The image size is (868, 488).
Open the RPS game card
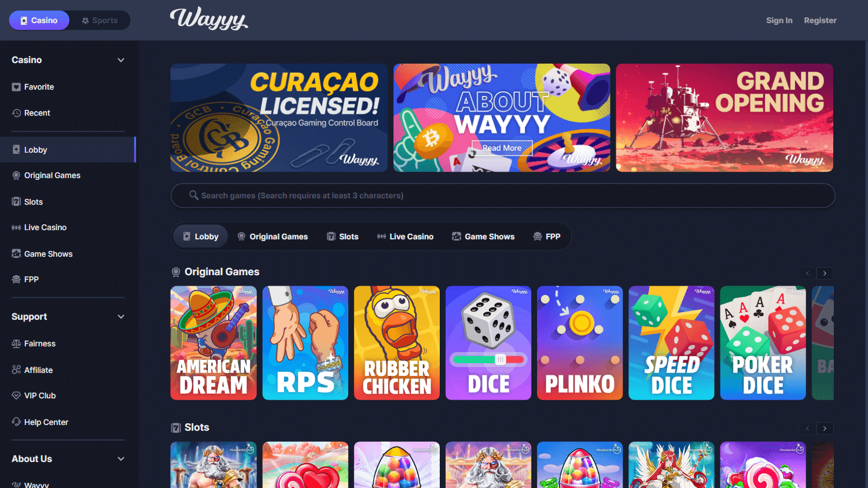coord(305,343)
